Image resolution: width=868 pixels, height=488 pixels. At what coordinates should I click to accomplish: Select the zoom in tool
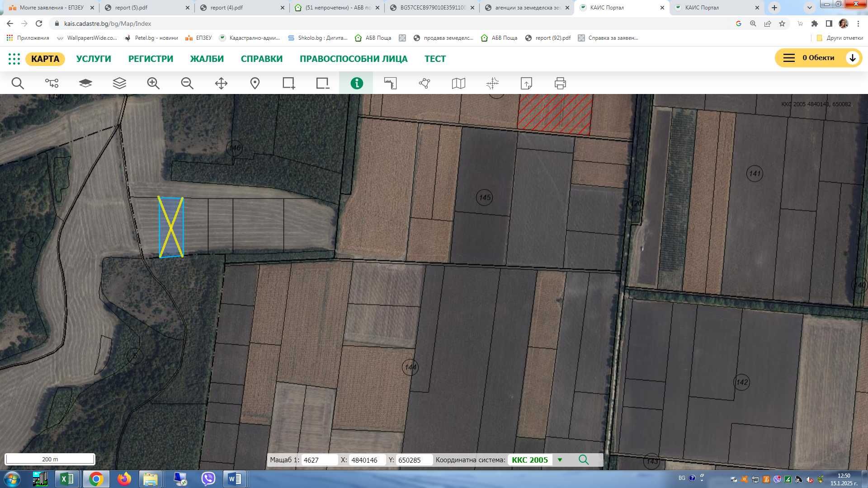[x=153, y=83]
